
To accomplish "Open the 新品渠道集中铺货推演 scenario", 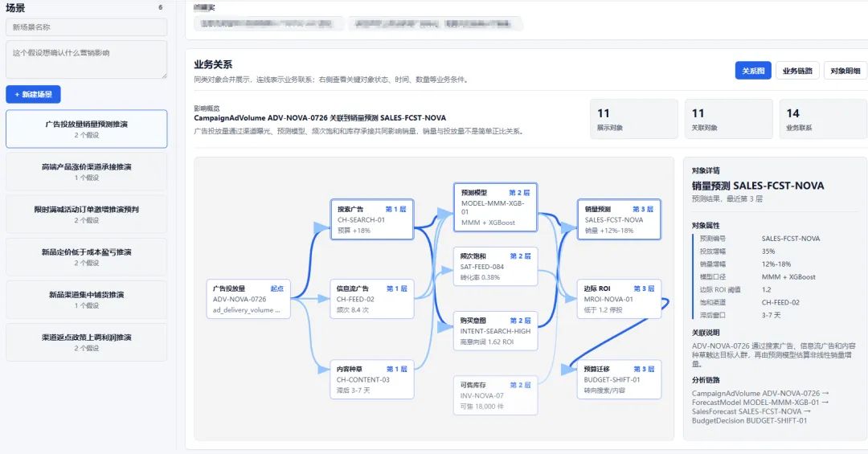I will click(86, 300).
